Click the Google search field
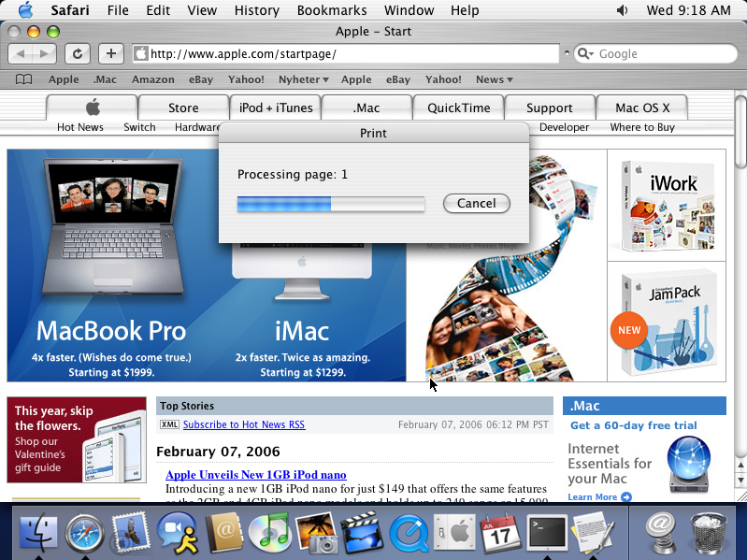The image size is (747, 560). pos(655,54)
